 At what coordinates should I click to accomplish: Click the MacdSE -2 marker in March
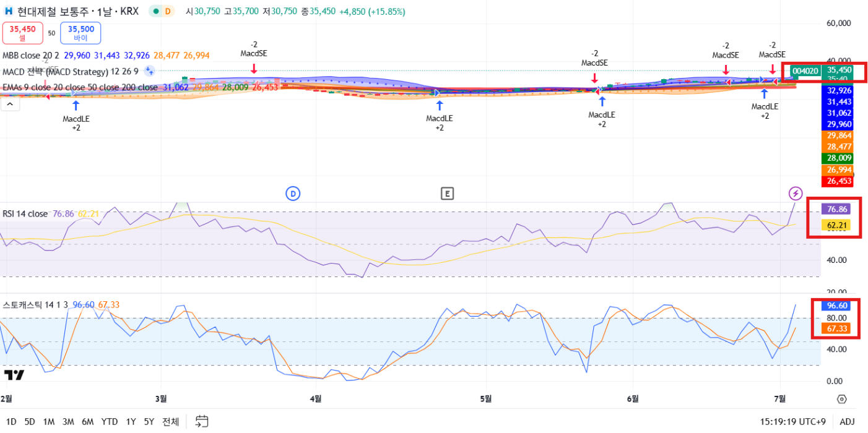click(254, 56)
